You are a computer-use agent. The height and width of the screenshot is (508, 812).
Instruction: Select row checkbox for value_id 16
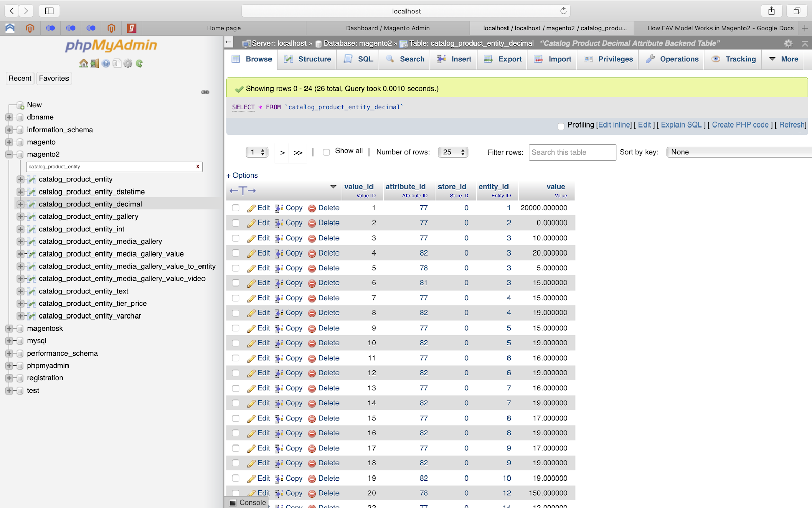pyautogui.click(x=235, y=433)
